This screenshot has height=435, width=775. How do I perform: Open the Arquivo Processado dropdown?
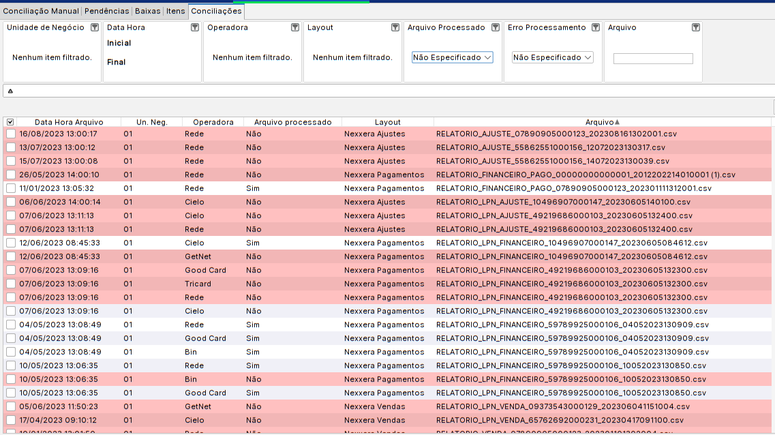[452, 58]
